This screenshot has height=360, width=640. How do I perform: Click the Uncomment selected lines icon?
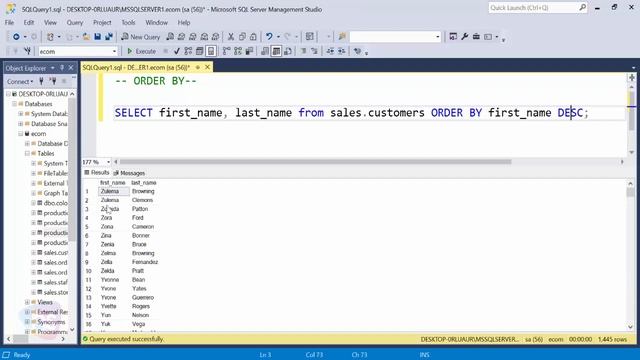coord(314,51)
